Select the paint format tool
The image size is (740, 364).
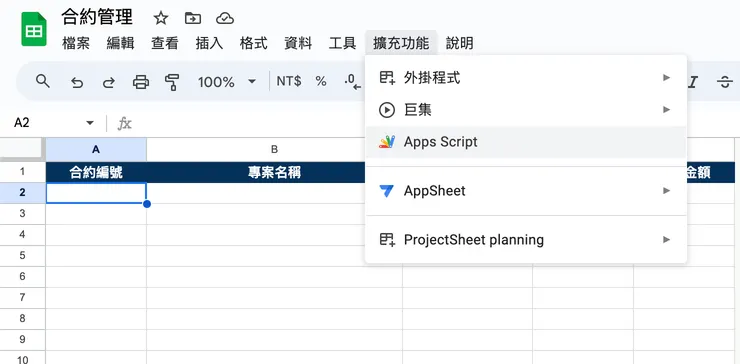pyautogui.click(x=172, y=82)
